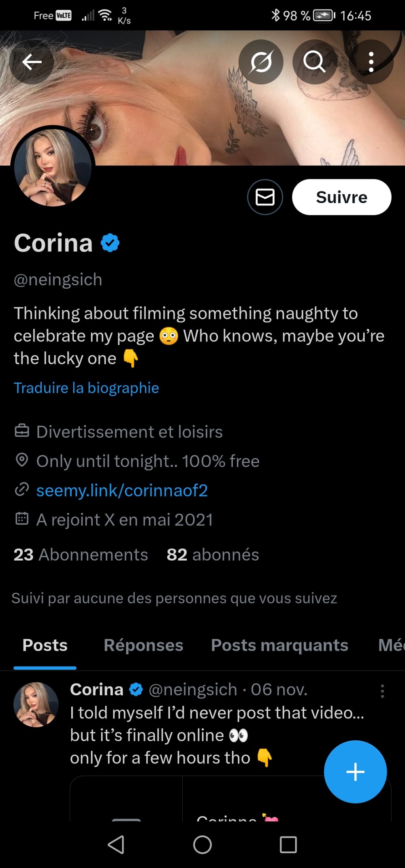Tap Traduire la biographie link
The height and width of the screenshot is (868, 405).
coord(86,388)
